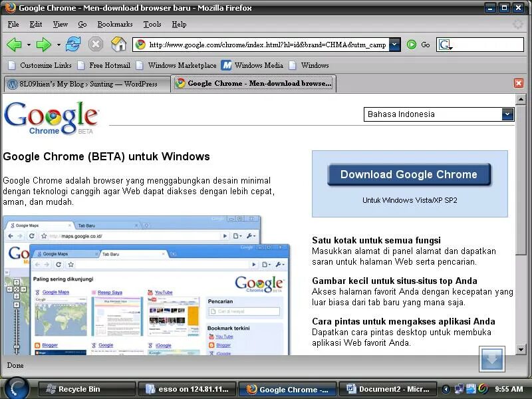Click inside the address bar URL field
Screen dimensions: 532x399
267,45
